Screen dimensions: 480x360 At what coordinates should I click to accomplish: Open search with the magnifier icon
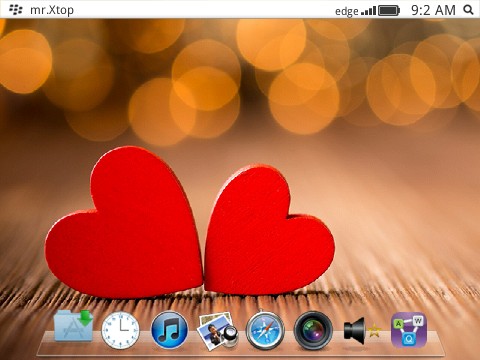click(x=468, y=10)
